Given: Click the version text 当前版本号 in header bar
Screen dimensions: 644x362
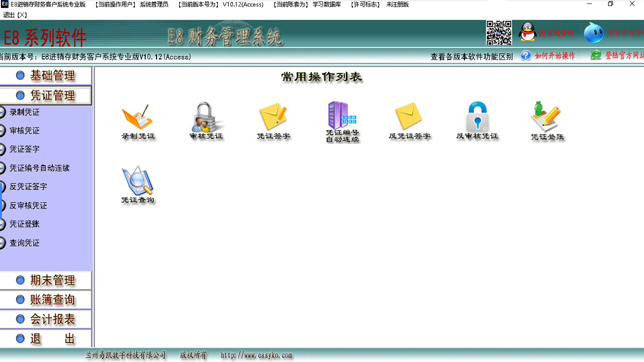Looking at the screenshot, I should point(96,57).
